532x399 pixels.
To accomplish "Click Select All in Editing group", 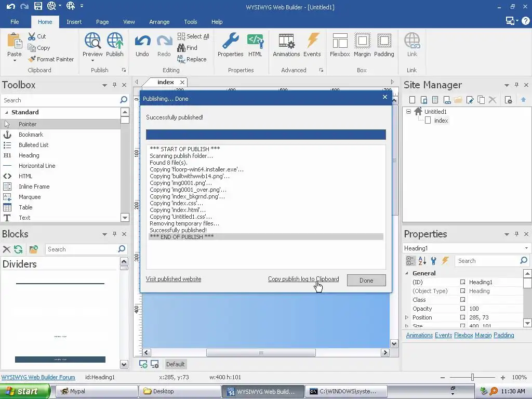I will pos(193,36).
